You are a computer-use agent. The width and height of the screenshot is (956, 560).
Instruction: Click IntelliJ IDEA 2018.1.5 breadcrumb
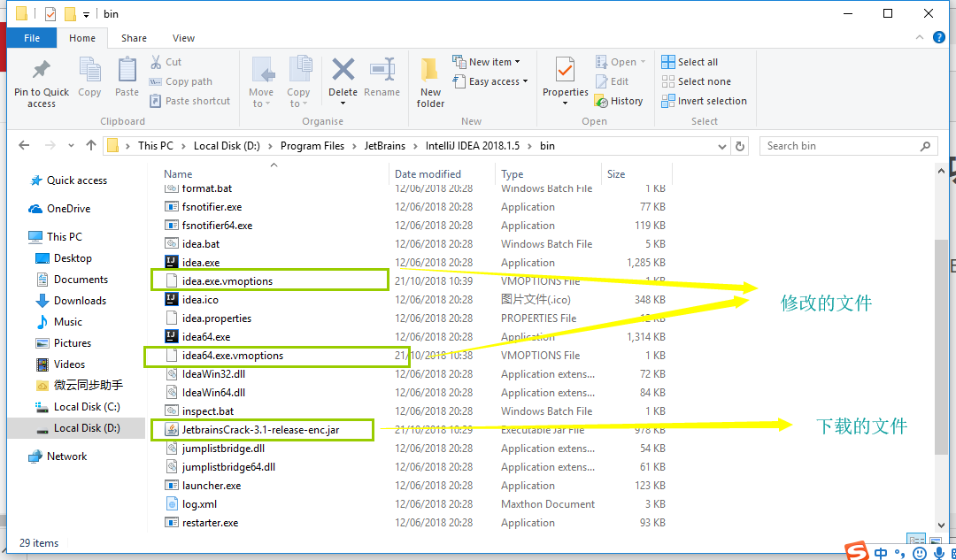(x=473, y=146)
